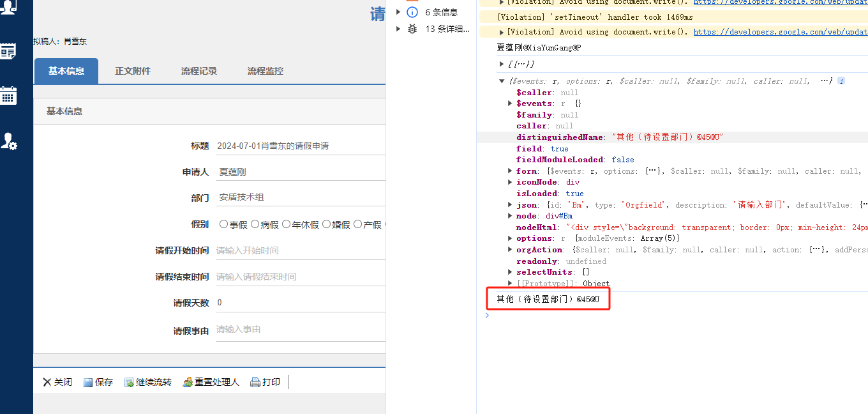The image size is (868, 414).
Task: Select the 病假 radio button
Action: (255, 224)
